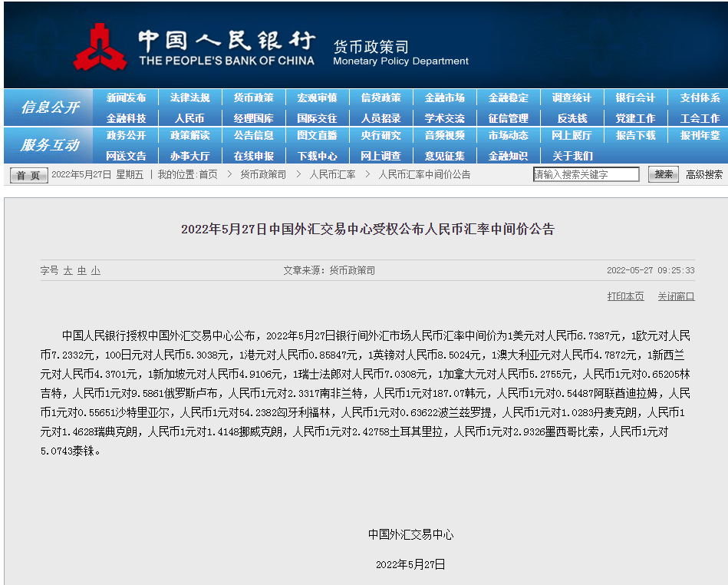Go to 下载中心
The height and width of the screenshot is (585, 728).
tap(317, 156)
